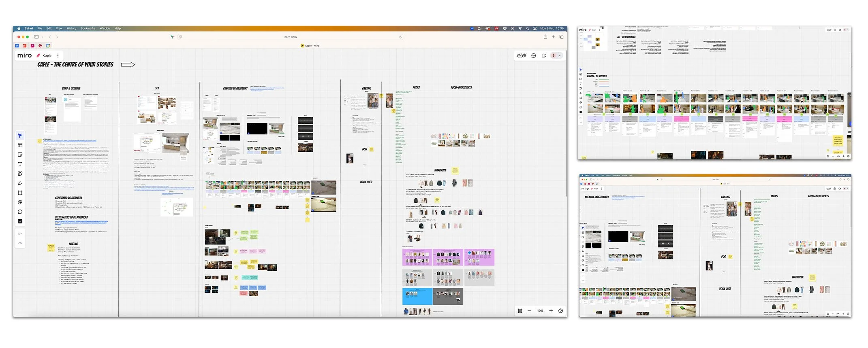868x348 pixels.
Task: Open the stickers and emoji tool
Action: pyautogui.click(x=20, y=202)
